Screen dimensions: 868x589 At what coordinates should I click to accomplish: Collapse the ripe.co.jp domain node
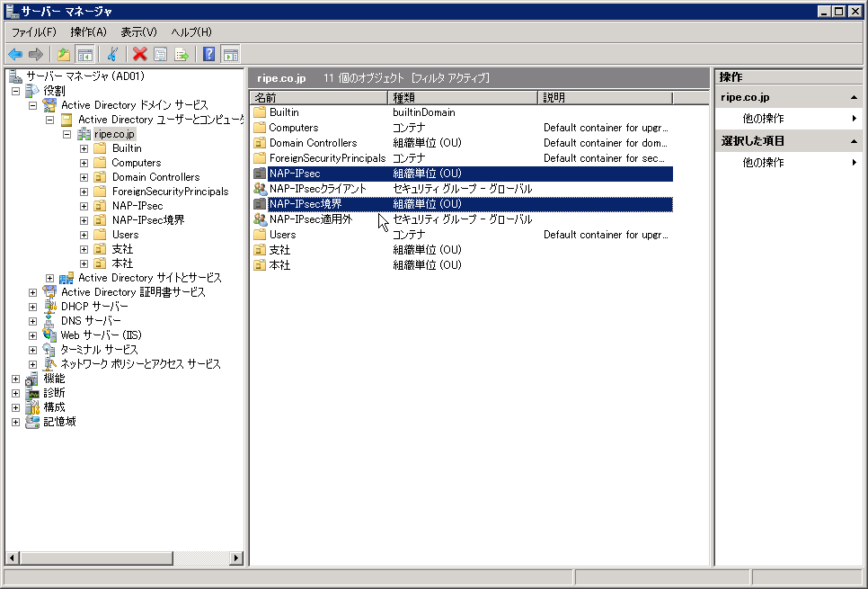coord(67,134)
